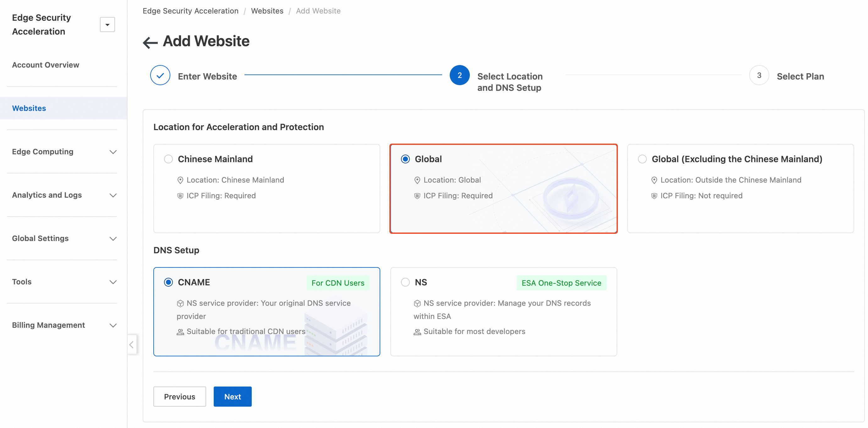This screenshot has height=428, width=868.
Task: Collapse the sidebar with the left chevron handle
Action: [x=132, y=344]
